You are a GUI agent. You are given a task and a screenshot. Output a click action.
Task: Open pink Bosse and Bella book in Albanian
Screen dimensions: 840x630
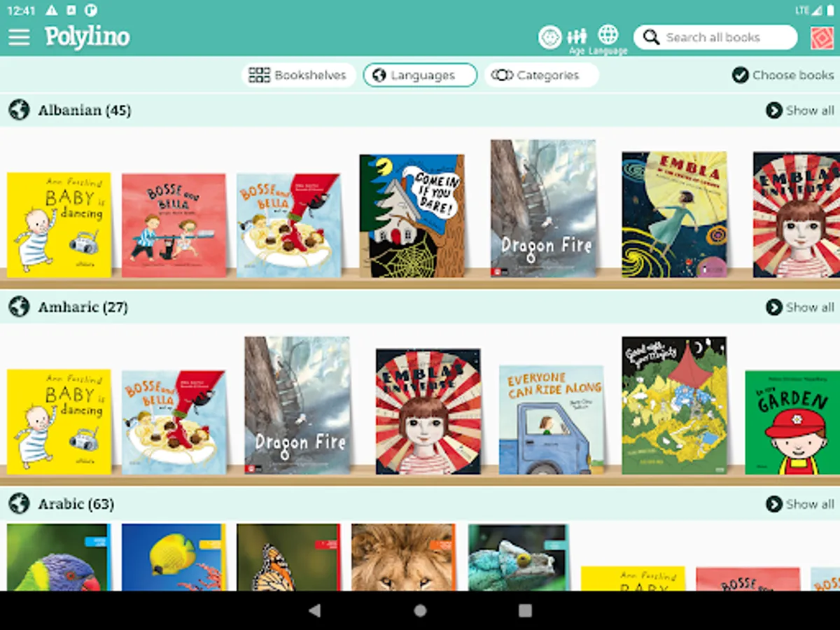point(174,225)
